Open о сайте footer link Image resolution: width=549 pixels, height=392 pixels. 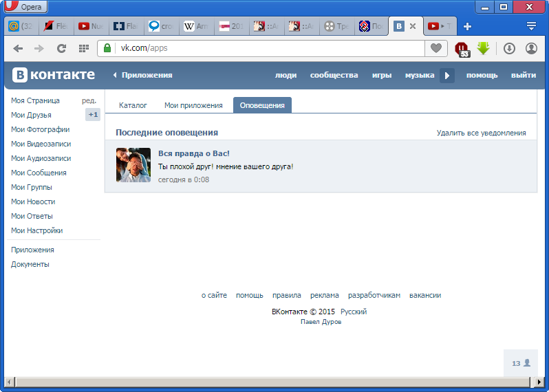point(214,296)
